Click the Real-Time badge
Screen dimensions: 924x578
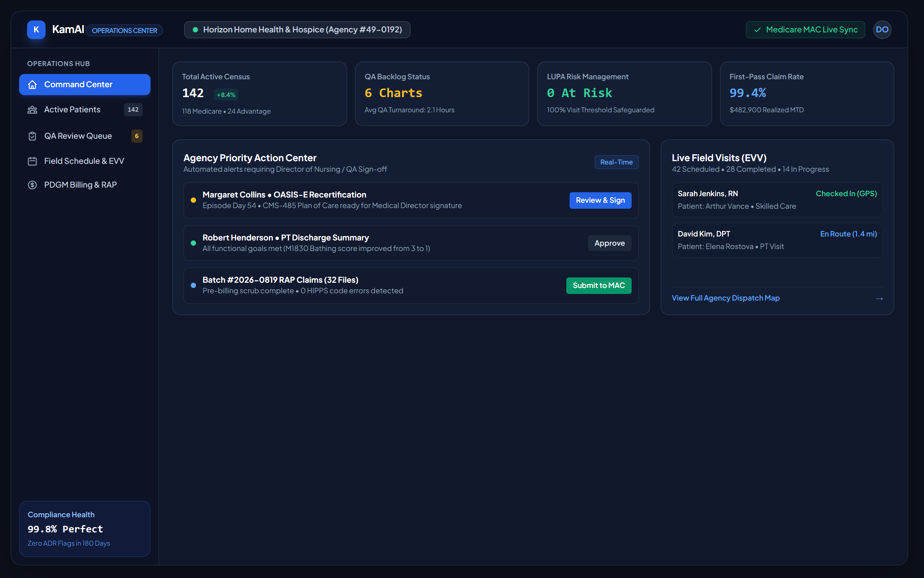coord(616,162)
